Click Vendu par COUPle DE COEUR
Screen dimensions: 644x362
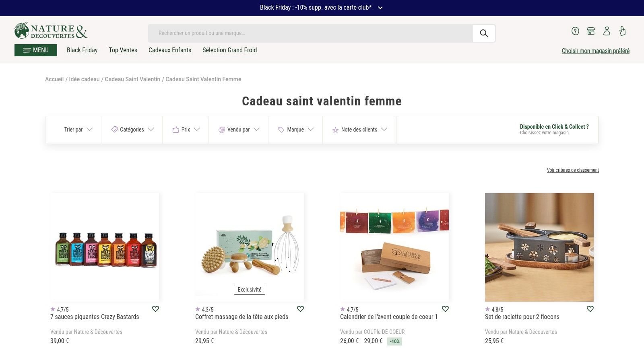point(372,332)
